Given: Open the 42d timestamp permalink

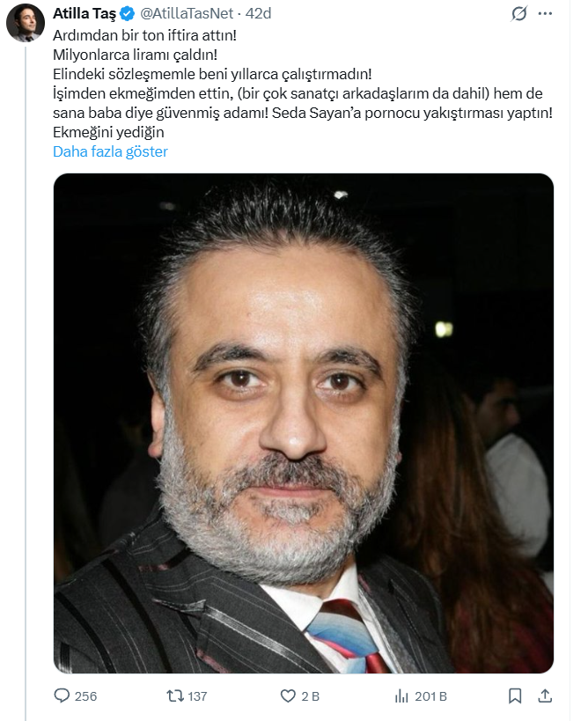Looking at the screenshot, I should (x=259, y=14).
